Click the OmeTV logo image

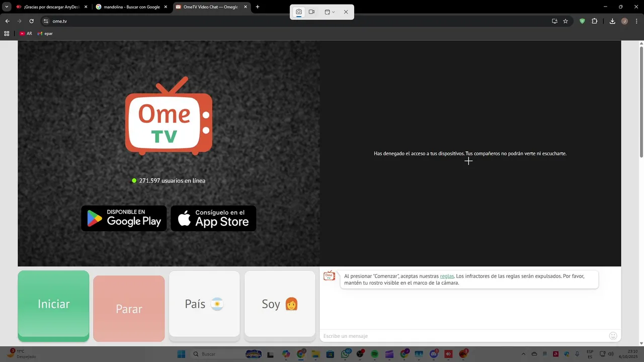coord(169,116)
